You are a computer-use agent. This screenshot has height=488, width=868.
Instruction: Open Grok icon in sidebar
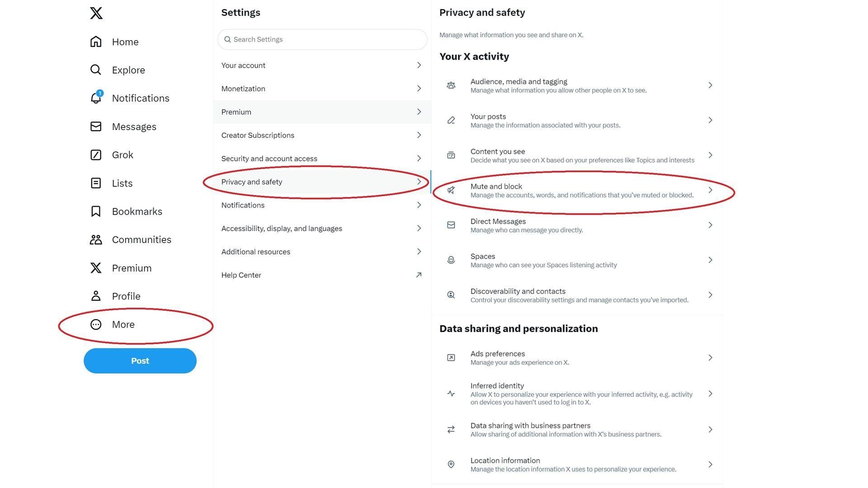coord(96,155)
